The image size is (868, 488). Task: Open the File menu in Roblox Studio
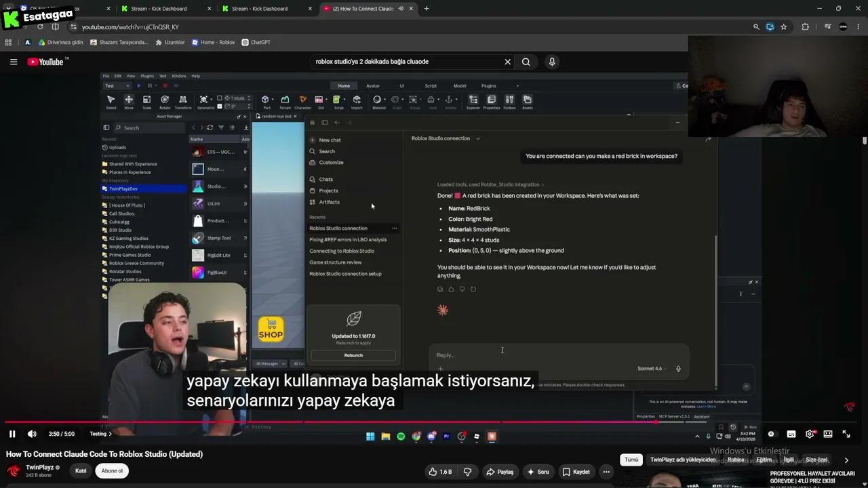107,76
